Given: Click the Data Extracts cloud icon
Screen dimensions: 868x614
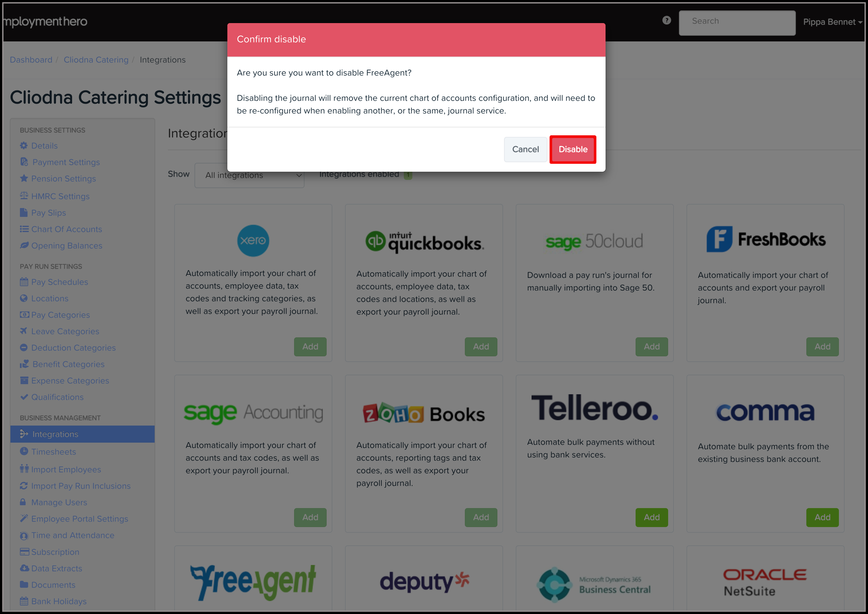Looking at the screenshot, I should tap(24, 568).
